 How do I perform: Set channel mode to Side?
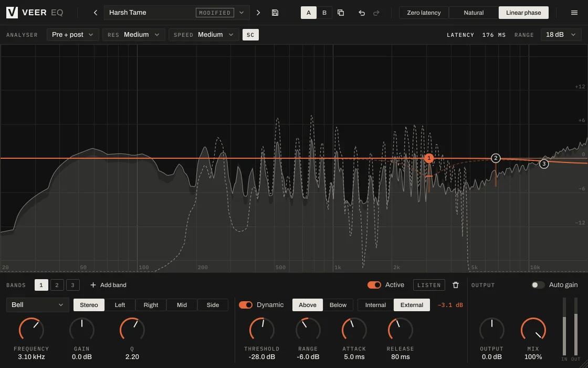[x=213, y=305]
